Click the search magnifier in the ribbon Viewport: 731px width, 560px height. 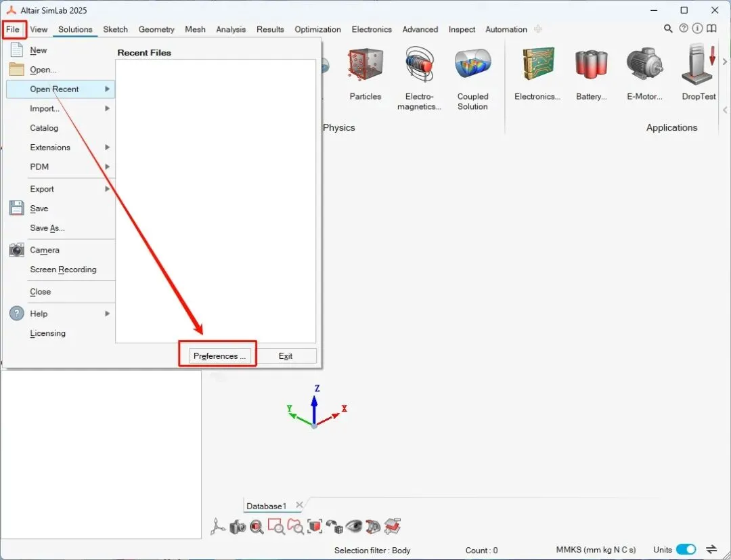[668, 29]
